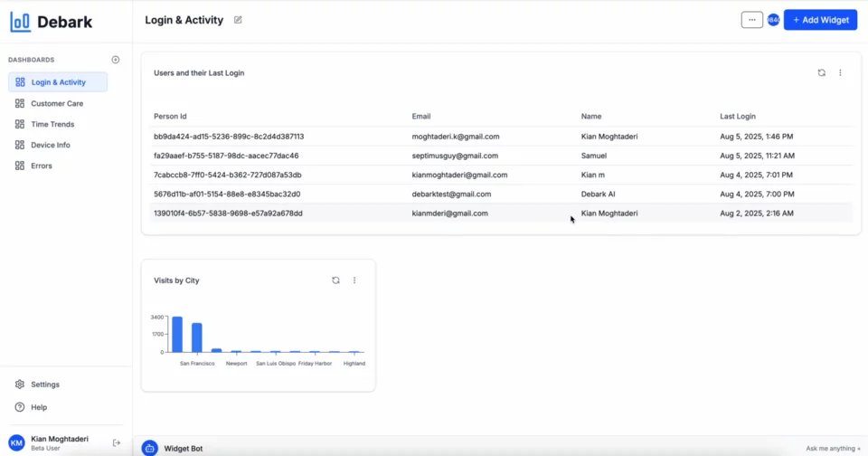The width and height of the screenshot is (868, 456).
Task: Refresh the Visits by City widget
Action: click(x=335, y=280)
